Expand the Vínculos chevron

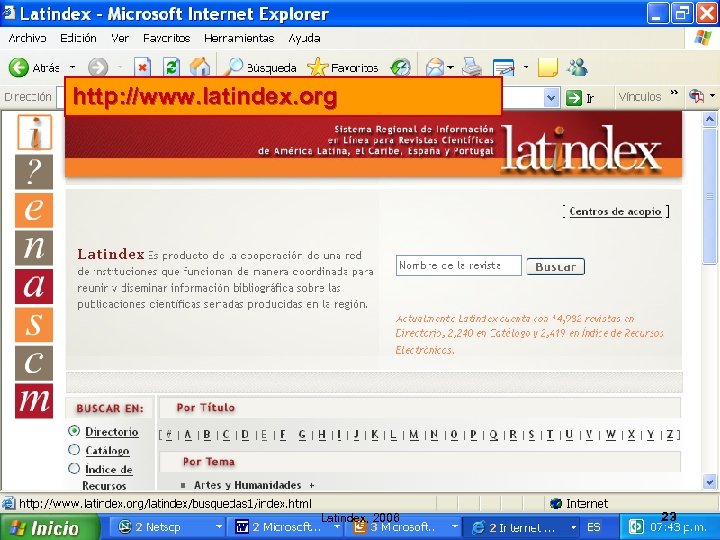click(x=674, y=92)
